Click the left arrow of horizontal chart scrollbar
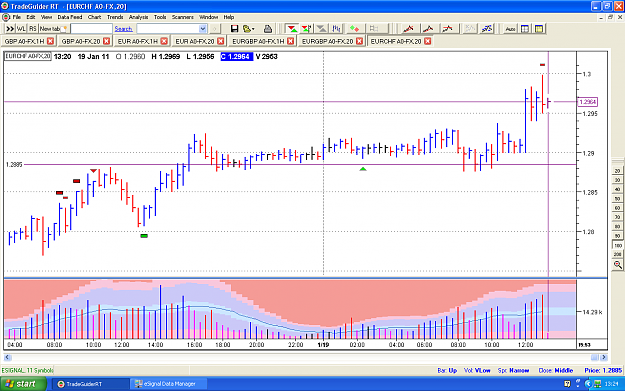The height and width of the screenshot is (391, 625). (7, 357)
